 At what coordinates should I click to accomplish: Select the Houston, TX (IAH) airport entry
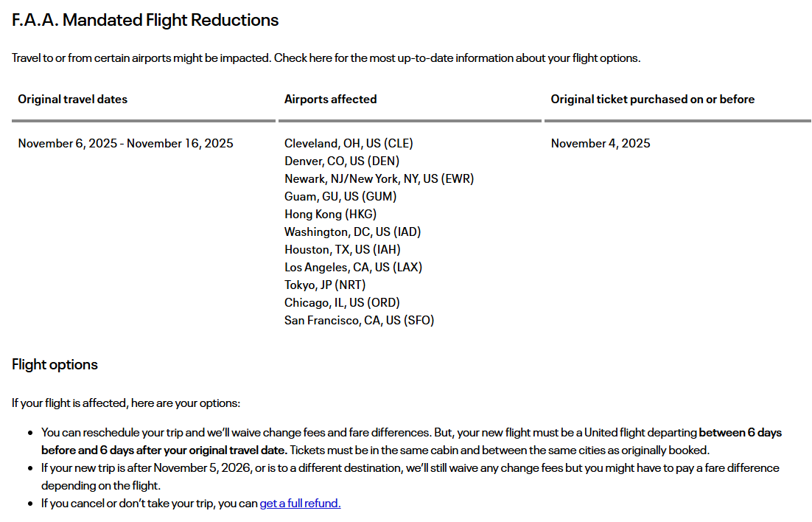pos(343,250)
